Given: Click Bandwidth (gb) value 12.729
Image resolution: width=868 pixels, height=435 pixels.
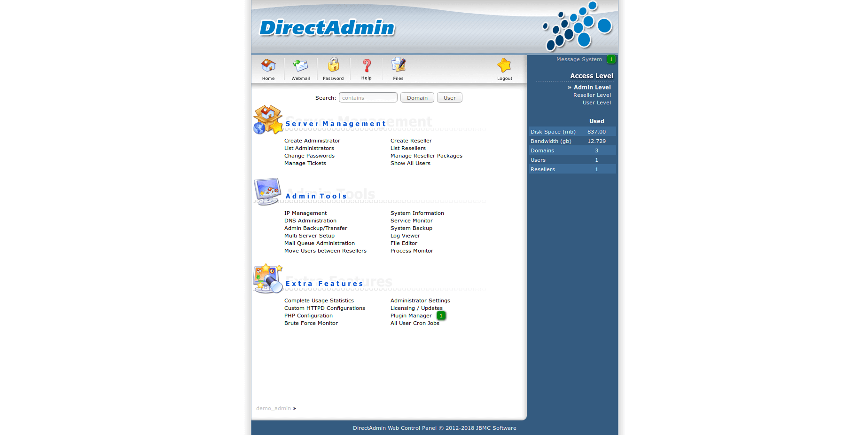Looking at the screenshot, I should (x=596, y=141).
